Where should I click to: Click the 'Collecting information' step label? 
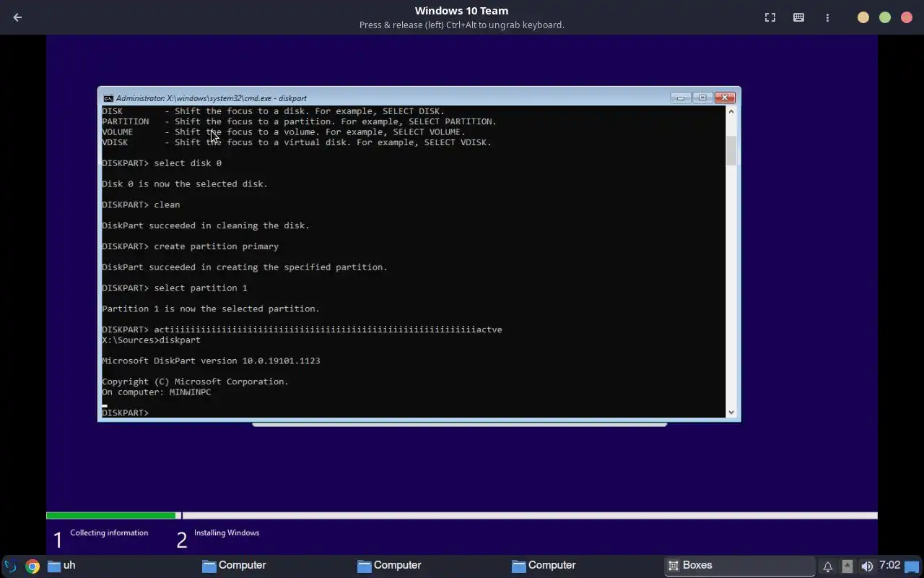coord(109,532)
